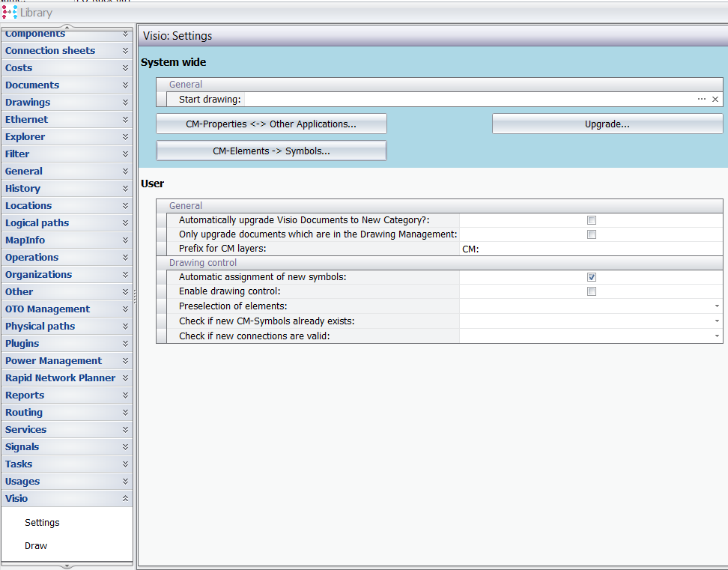Expand the Ethernet section

coord(67,119)
